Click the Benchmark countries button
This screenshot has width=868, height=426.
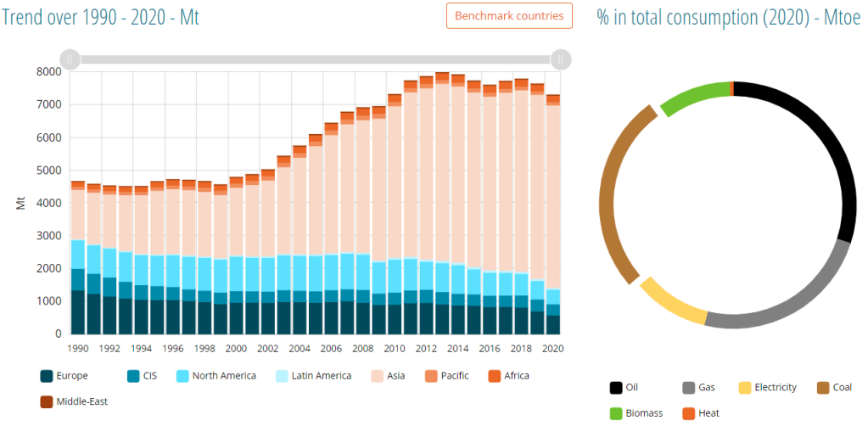pyautogui.click(x=509, y=16)
